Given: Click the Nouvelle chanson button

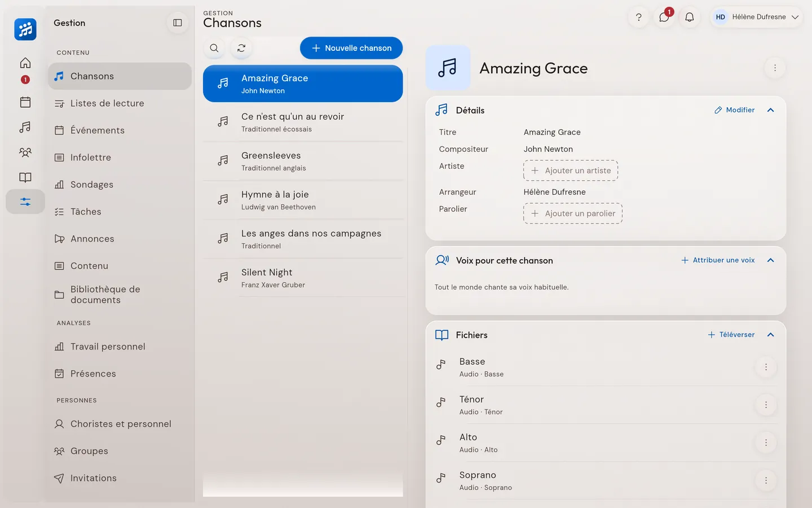Looking at the screenshot, I should tap(351, 48).
